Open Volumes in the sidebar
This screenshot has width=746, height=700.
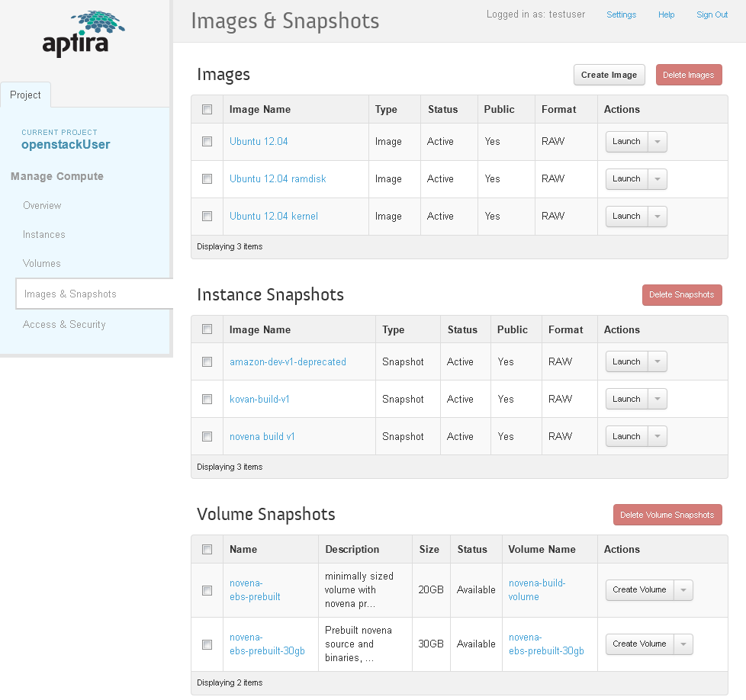click(41, 263)
